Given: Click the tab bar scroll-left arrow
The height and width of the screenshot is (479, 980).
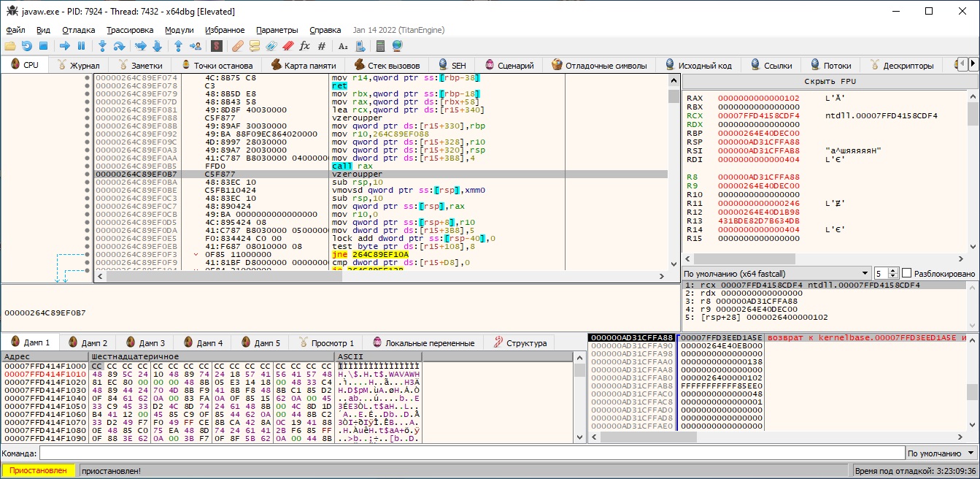Looking at the screenshot, I should (961, 64).
